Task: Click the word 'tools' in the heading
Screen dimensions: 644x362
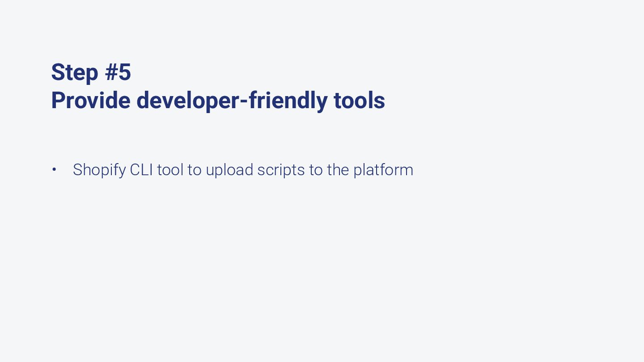Action: tap(359, 100)
